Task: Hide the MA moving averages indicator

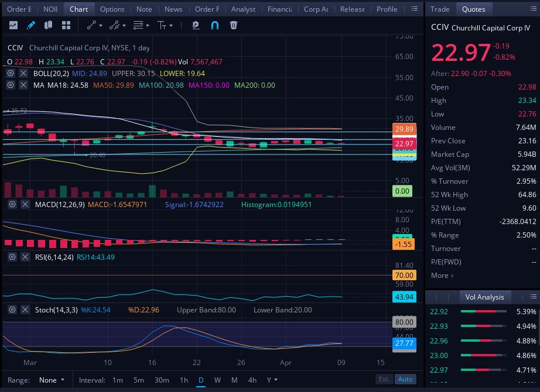Action: tap(11, 85)
